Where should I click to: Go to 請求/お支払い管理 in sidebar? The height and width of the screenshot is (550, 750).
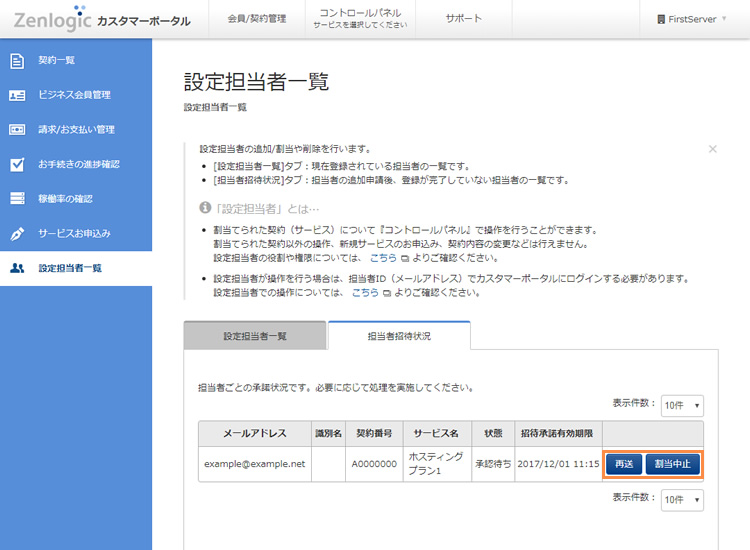tap(76, 129)
